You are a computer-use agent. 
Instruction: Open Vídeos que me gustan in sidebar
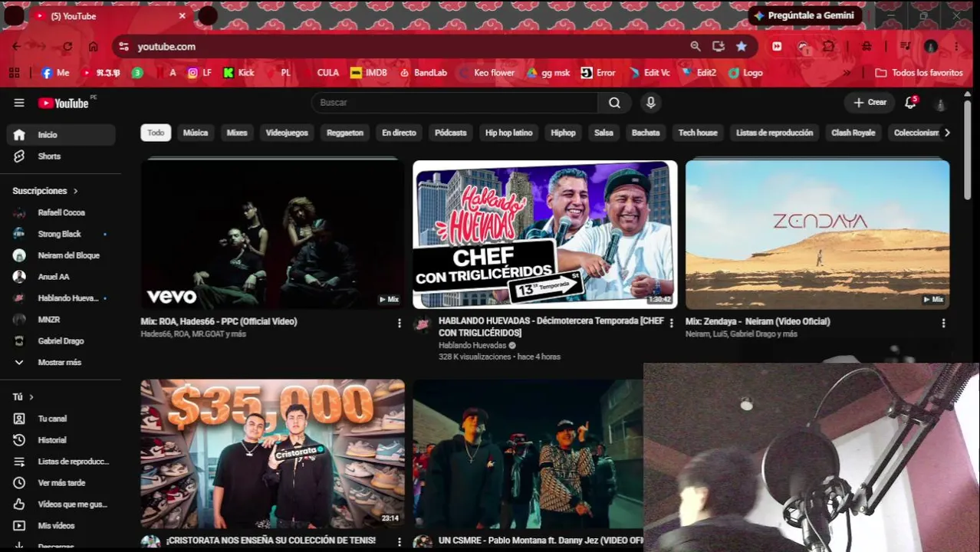(x=61, y=504)
